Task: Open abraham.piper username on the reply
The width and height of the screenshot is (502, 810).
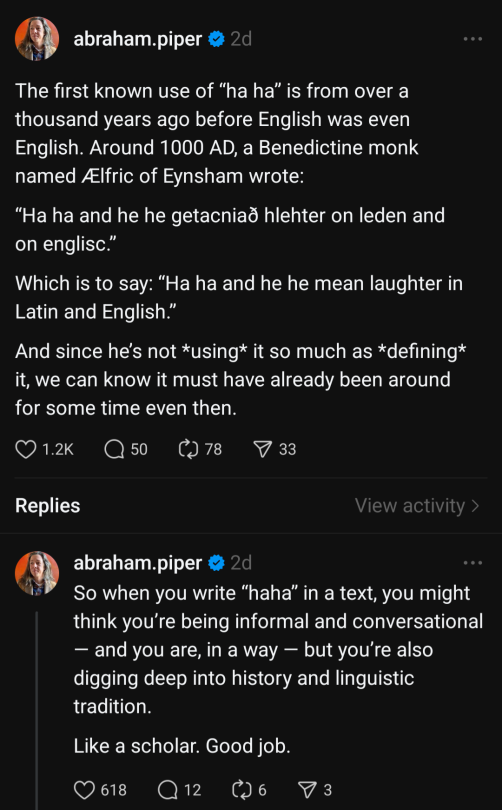Action: [x=137, y=563]
